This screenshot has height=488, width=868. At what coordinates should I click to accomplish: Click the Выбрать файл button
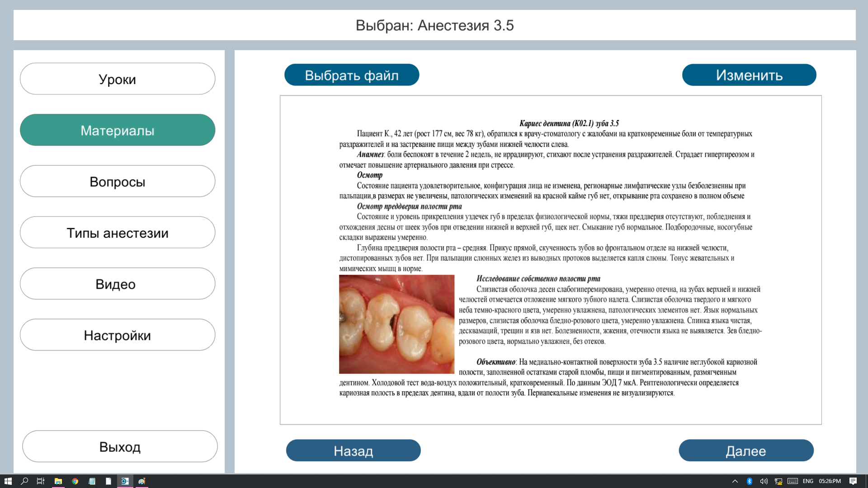click(x=352, y=75)
